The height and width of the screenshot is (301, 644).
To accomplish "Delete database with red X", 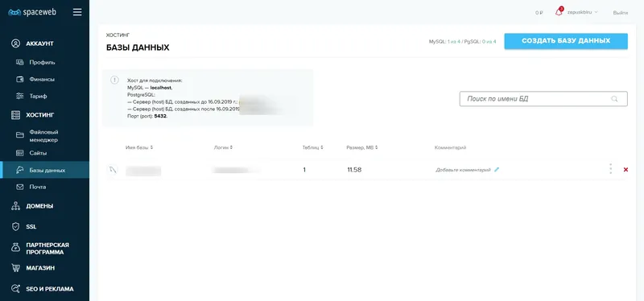I will [625, 170].
